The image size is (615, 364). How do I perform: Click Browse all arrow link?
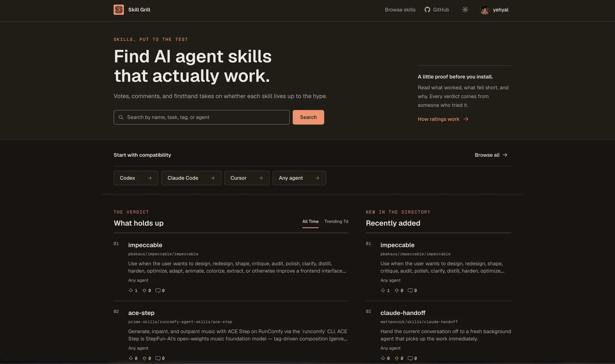(x=491, y=155)
